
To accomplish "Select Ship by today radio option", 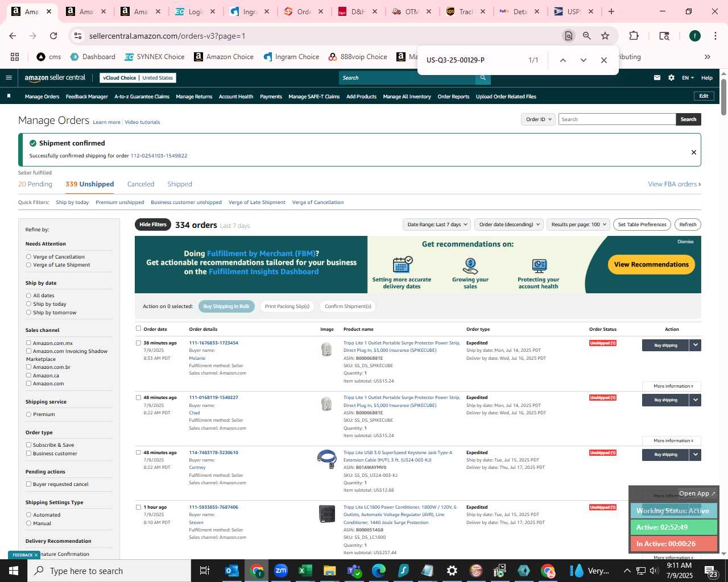I will click(x=28, y=304).
